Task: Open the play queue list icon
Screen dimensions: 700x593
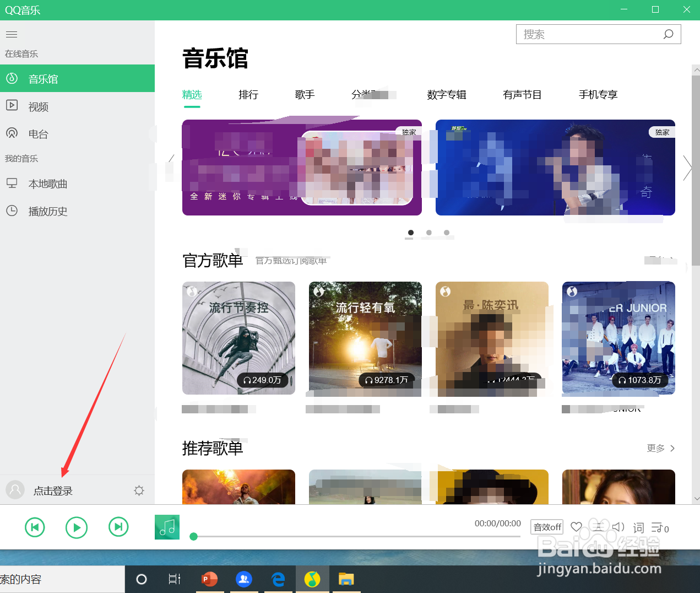Action: 660,528
